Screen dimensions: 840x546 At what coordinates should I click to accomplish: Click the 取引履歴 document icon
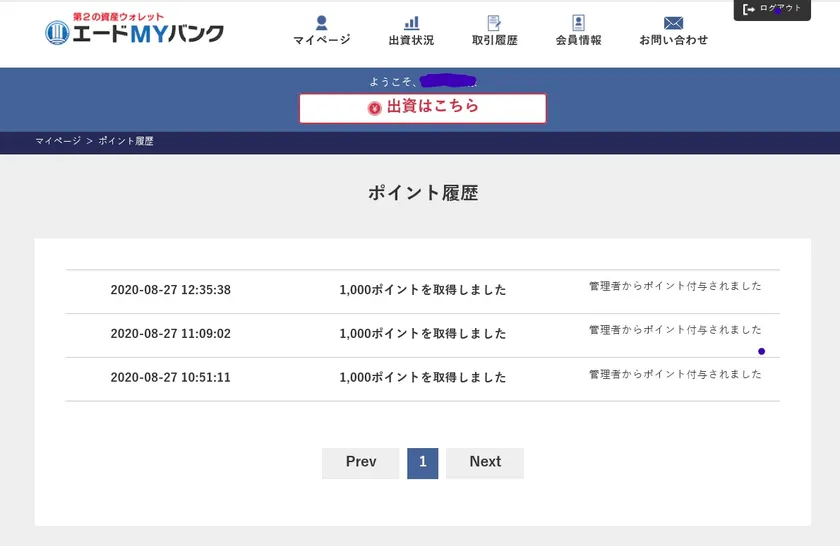tap(494, 22)
